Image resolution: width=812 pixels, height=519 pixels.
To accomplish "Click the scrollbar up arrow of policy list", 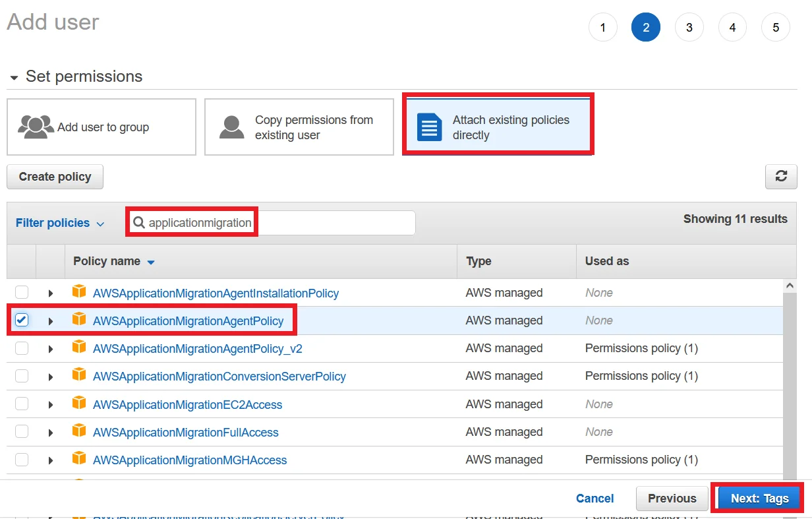I will [x=789, y=286].
